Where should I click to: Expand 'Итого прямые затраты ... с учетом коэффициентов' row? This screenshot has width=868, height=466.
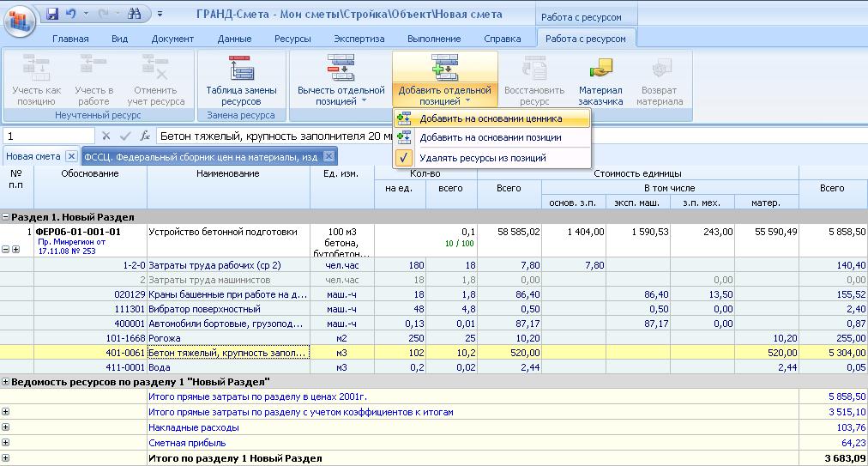click(5, 412)
